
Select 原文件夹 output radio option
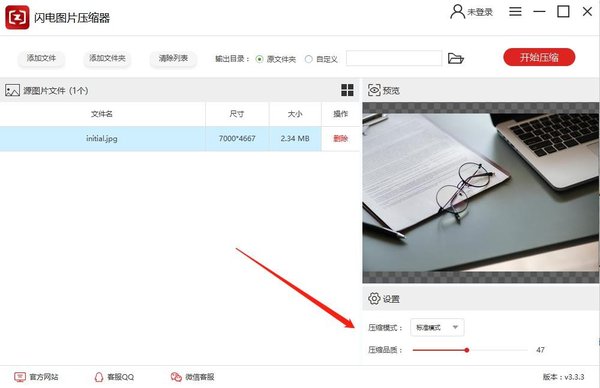(x=259, y=59)
